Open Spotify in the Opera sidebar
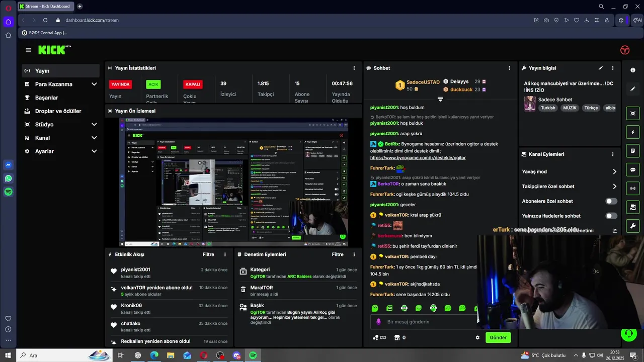 (x=8, y=192)
